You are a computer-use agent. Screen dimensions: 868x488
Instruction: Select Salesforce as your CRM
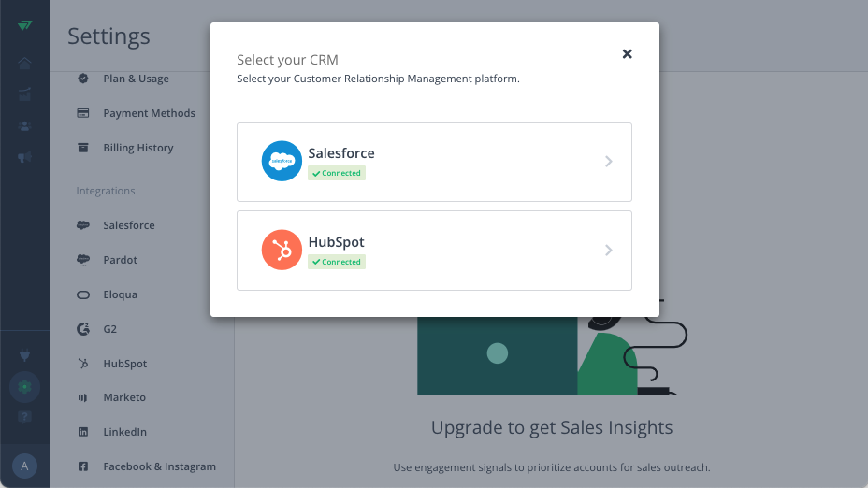(x=434, y=162)
